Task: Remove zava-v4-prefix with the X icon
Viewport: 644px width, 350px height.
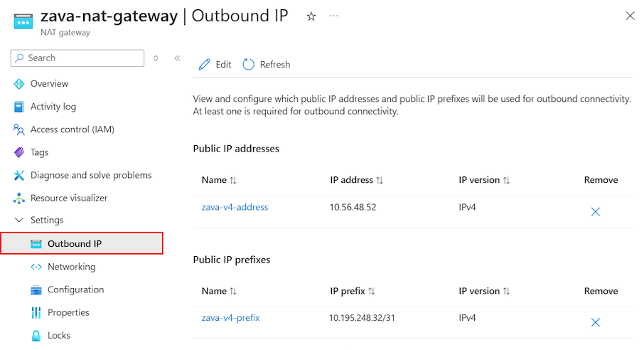Action: [595, 322]
